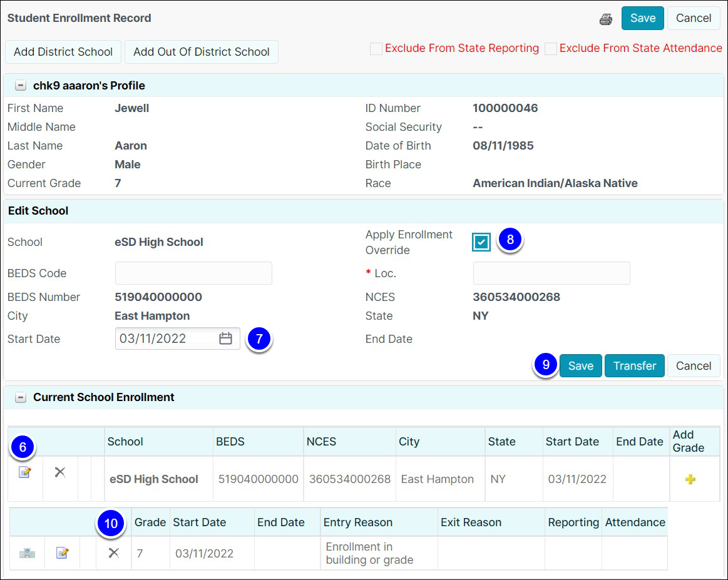Screen dimensions: 728x580
Task: Click the Loc. input field
Action: pos(551,273)
